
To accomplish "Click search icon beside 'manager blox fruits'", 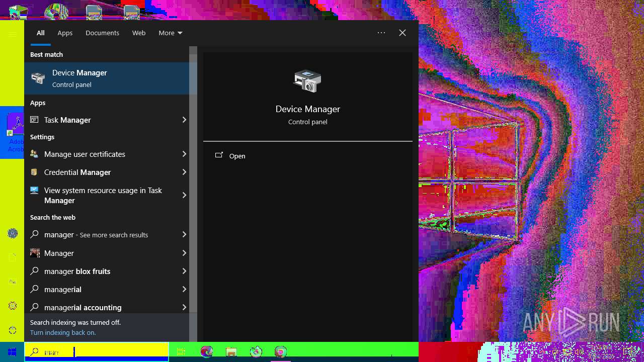I will click(34, 271).
